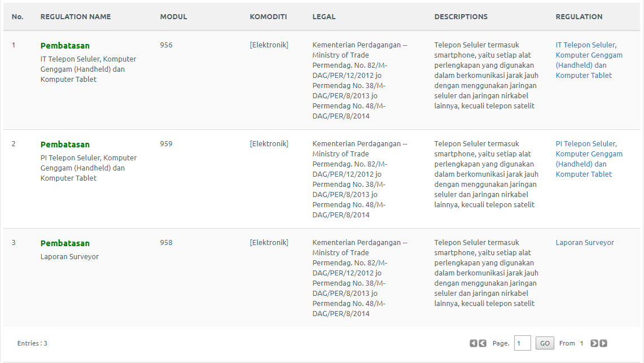Click modul number 959
The image size is (644, 363).
[166, 144]
